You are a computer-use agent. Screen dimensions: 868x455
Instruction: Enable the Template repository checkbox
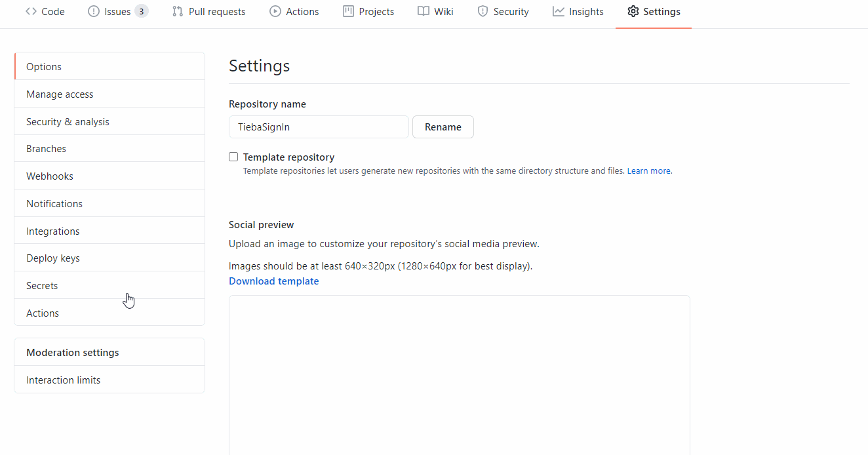pyautogui.click(x=233, y=157)
